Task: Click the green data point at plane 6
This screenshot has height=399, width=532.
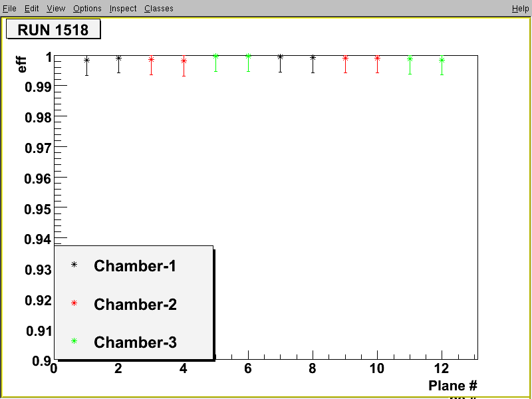Action: (248, 56)
